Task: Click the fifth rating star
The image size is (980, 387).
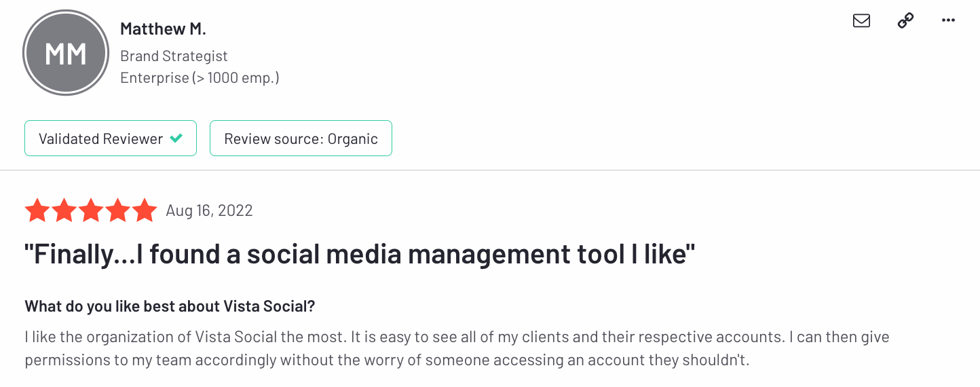Action: coord(145,211)
